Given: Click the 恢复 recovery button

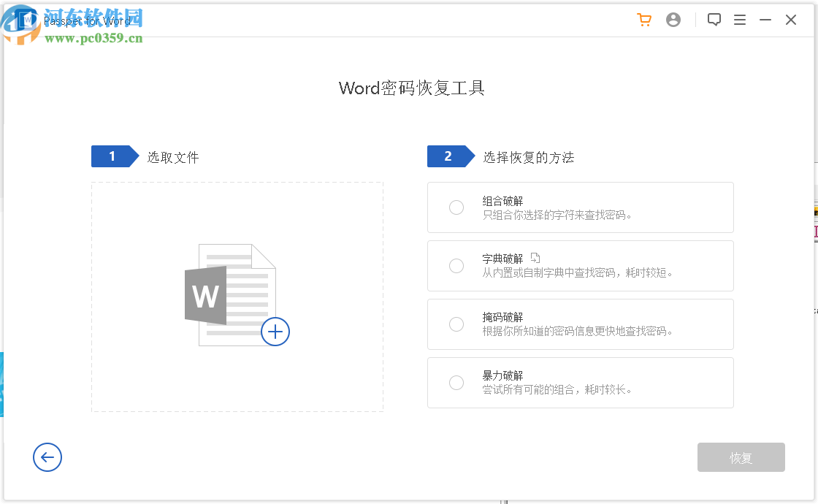Looking at the screenshot, I should click(741, 457).
